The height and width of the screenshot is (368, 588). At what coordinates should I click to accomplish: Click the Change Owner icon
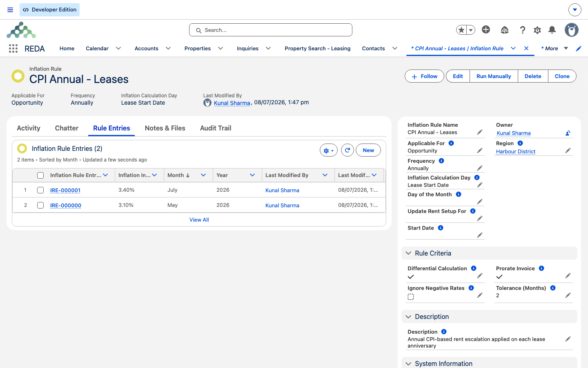click(568, 133)
